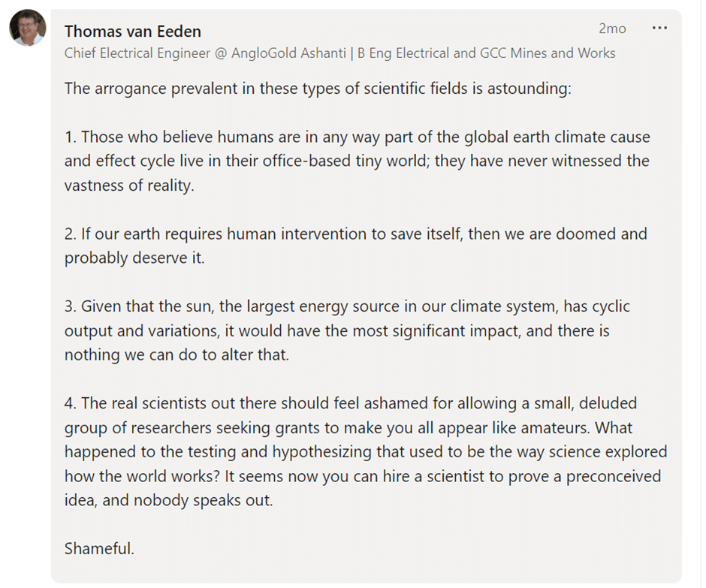Click the line starting '1. Those who believe humans'
Viewport: 706px width, 588px height.
coord(357,137)
